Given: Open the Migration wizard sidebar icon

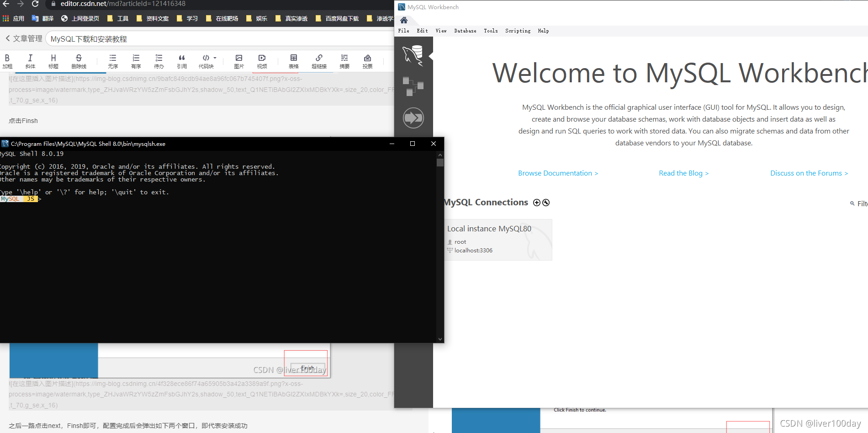Looking at the screenshot, I should click(413, 118).
